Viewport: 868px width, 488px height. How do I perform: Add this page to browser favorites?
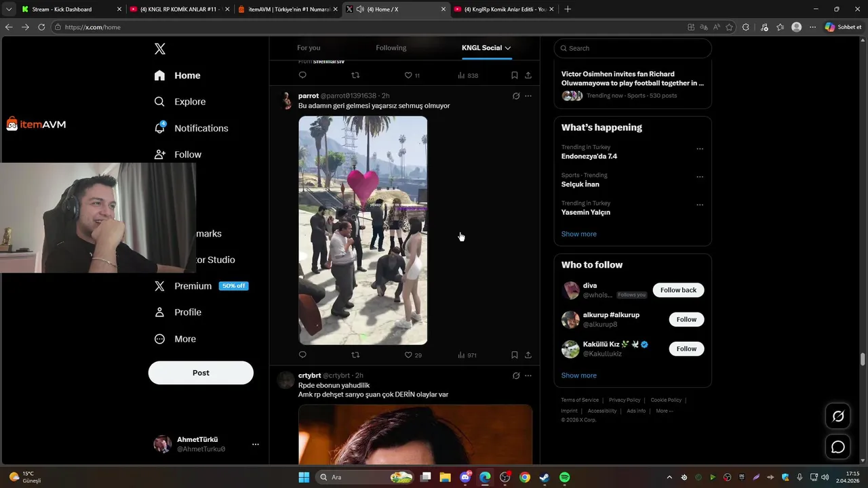[730, 27]
